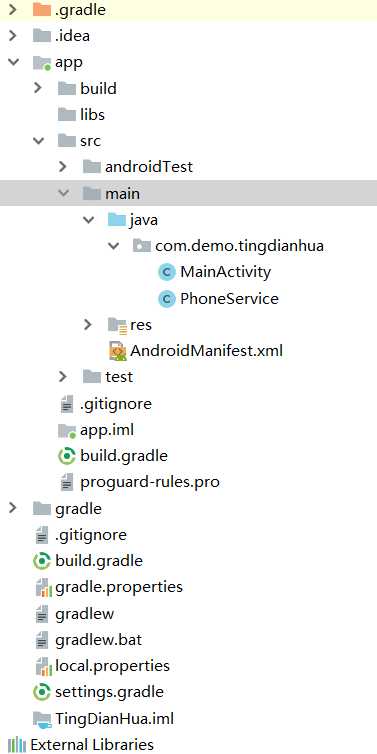Click the TingDianHua.iml file icon
This screenshot has width=377, height=754.
(x=42, y=719)
